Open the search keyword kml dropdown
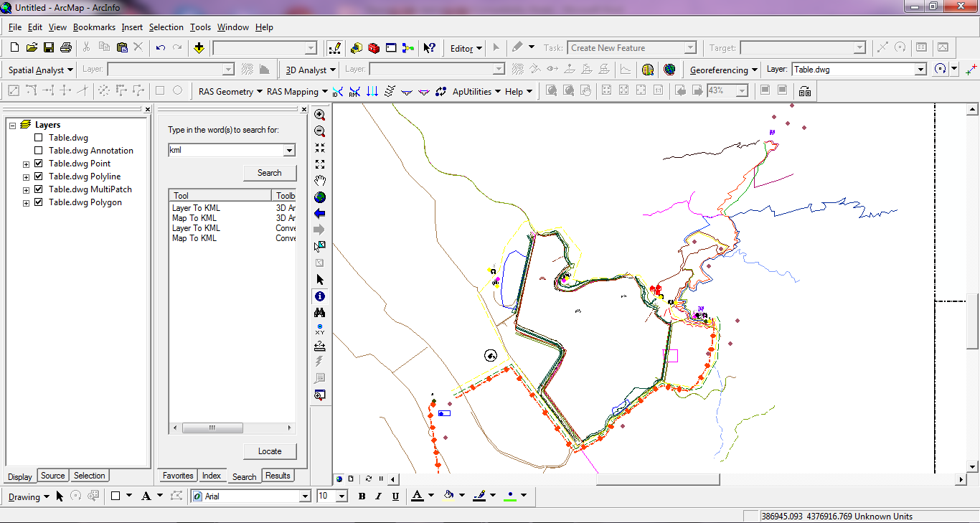Viewport: 980px width, 523px height. [x=289, y=150]
